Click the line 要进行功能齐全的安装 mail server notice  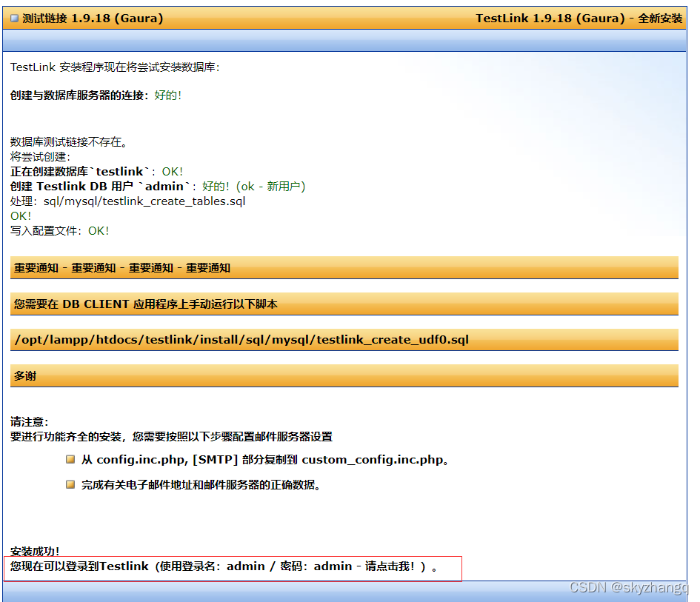[171, 436]
